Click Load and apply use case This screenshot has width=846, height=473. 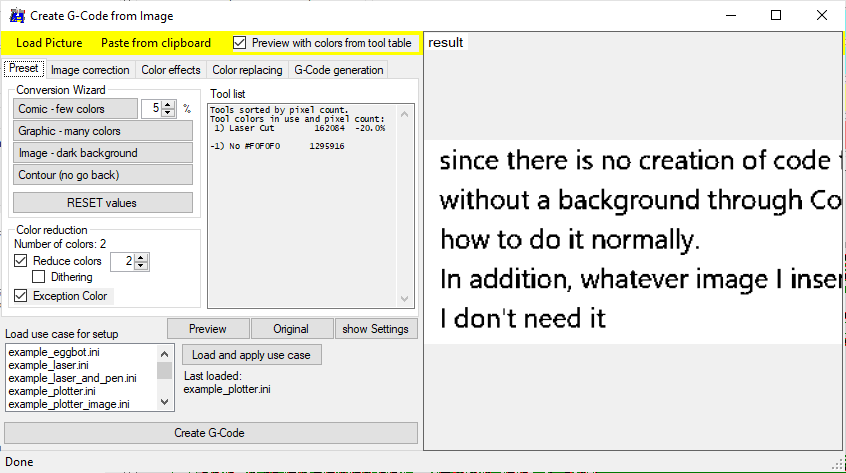click(251, 355)
